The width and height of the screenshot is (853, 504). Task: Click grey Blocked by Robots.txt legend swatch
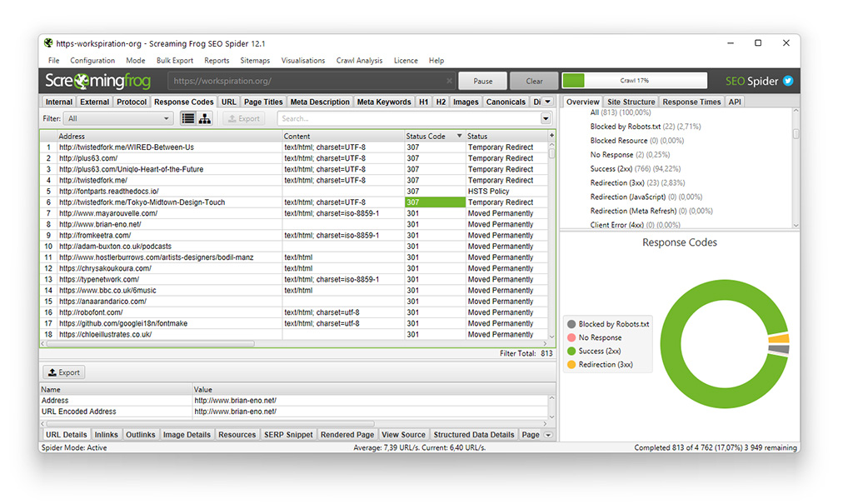tap(571, 324)
